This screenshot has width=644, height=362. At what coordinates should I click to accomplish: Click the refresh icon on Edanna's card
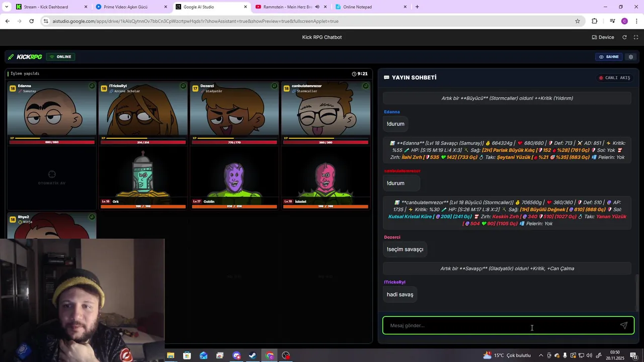tap(92, 86)
